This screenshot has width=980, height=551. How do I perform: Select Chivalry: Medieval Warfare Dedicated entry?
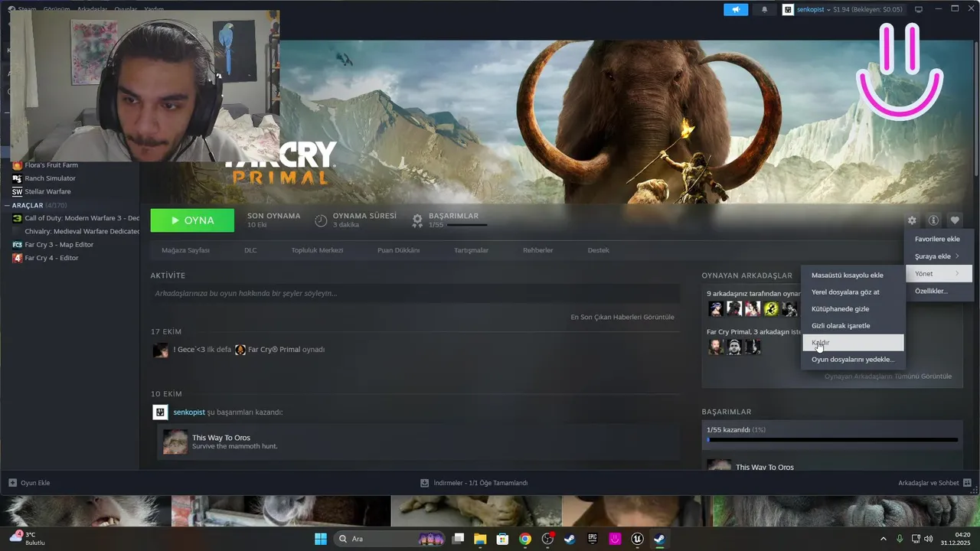click(x=75, y=231)
